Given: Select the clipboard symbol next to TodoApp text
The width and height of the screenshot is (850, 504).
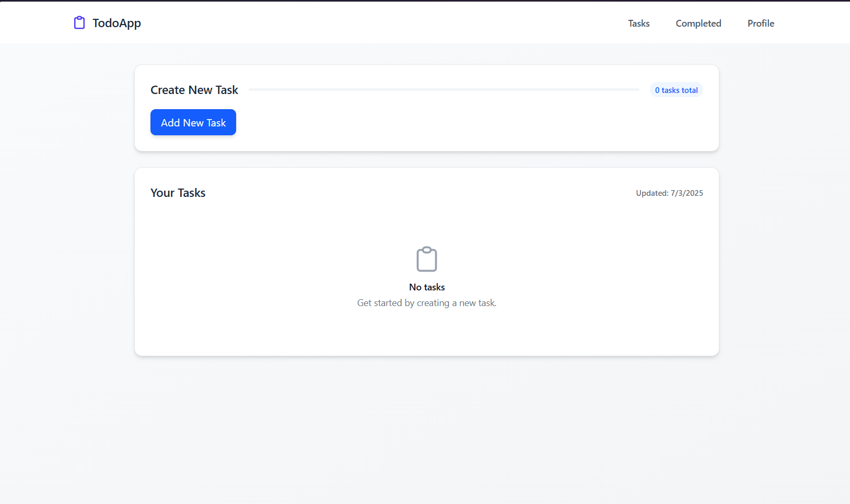Looking at the screenshot, I should pos(79,22).
